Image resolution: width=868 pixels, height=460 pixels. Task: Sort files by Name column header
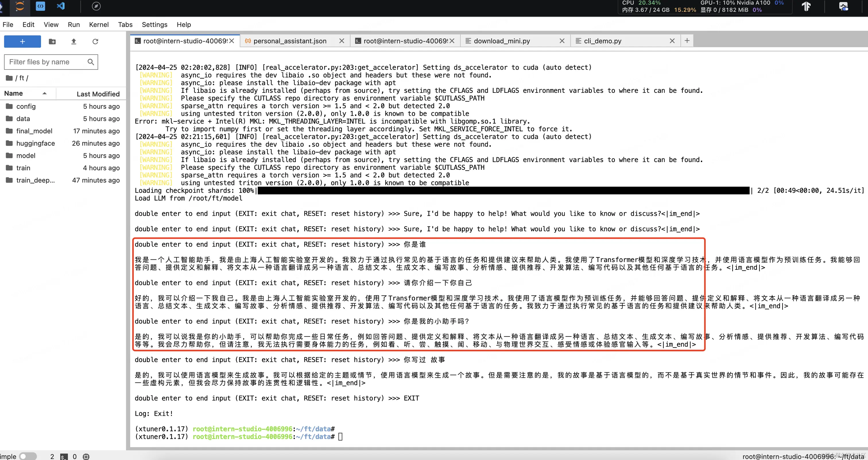(13, 93)
